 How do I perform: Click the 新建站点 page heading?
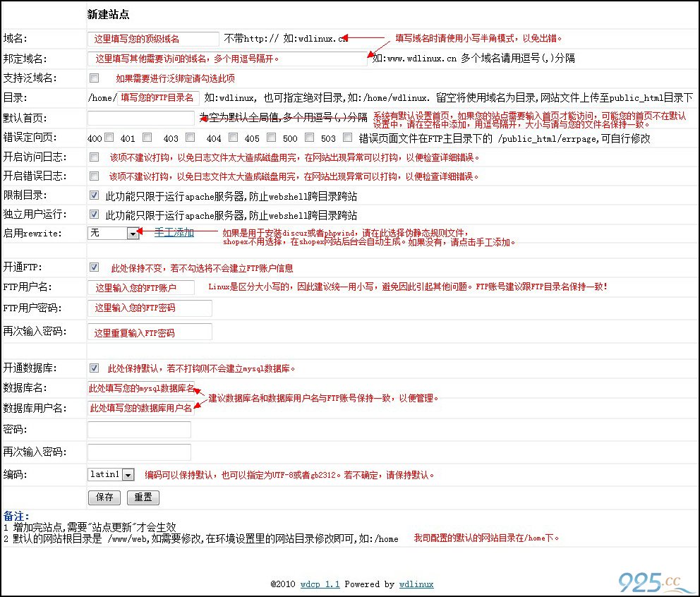click(x=109, y=15)
